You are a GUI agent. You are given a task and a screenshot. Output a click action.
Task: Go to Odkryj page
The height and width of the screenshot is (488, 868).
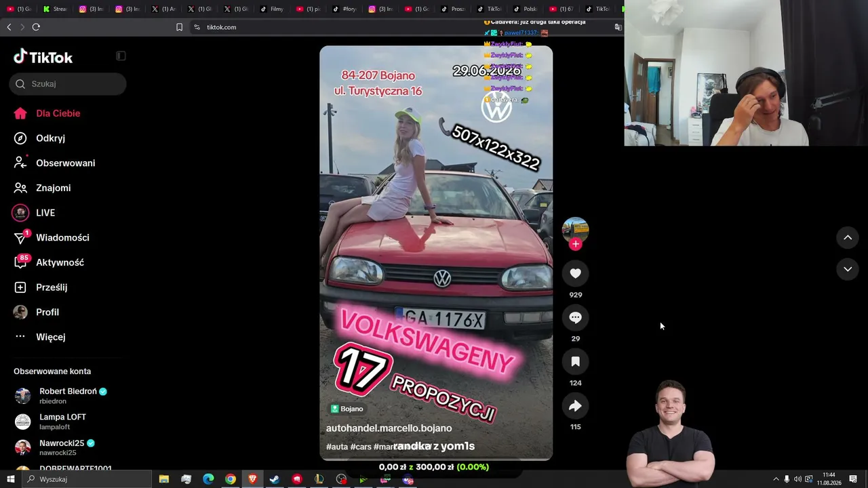point(39,138)
